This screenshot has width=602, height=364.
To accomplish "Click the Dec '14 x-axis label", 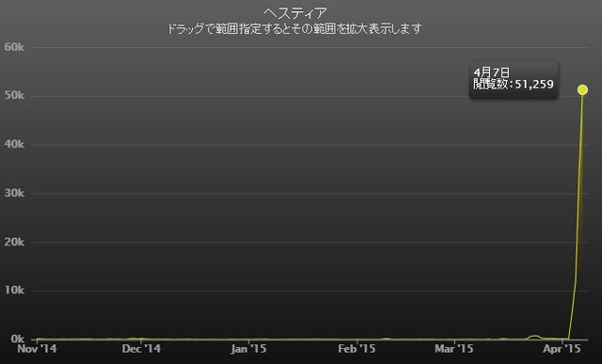I will coord(141,349).
